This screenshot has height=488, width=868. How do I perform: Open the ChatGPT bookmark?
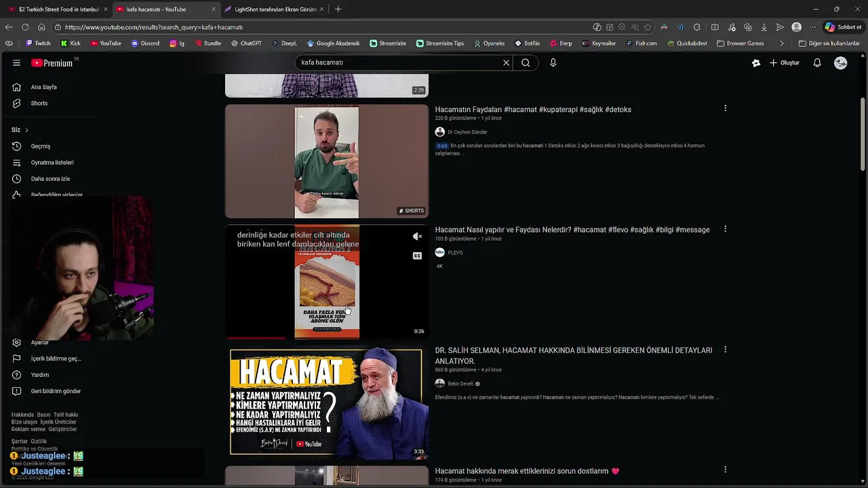(x=246, y=43)
